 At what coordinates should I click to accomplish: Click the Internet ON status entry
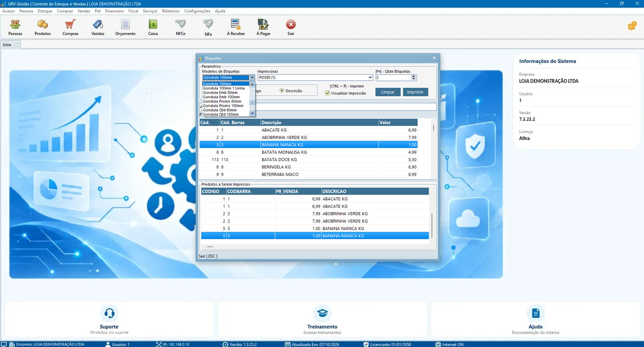click(449, 345)
